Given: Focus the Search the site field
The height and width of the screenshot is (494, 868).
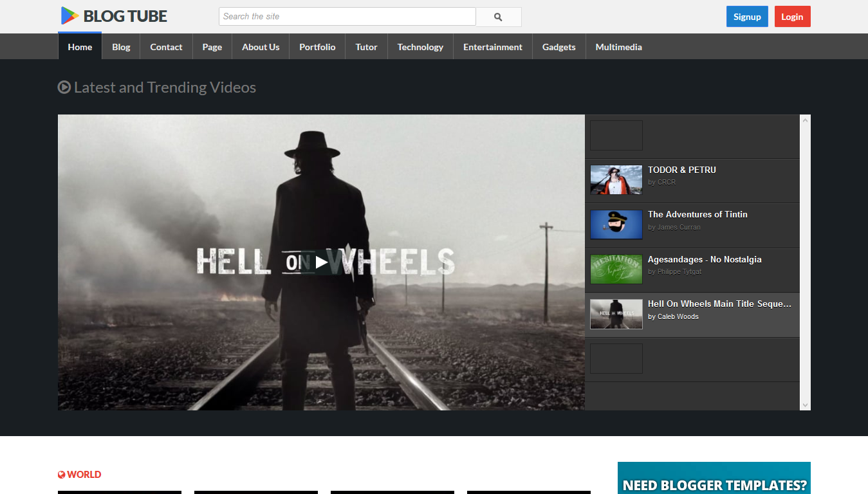Looking at the screenshot, I should 347,17.
